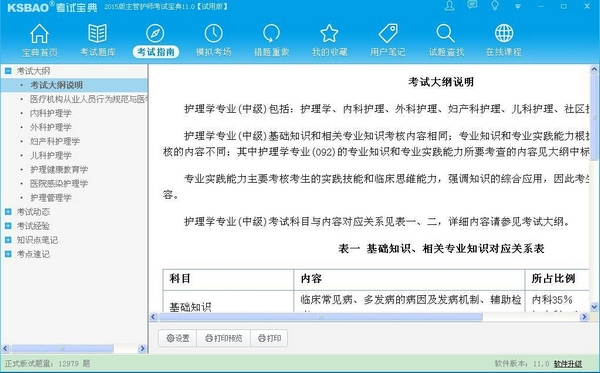
Task: Select 外科护理学 in the tree
Action: 51,127
